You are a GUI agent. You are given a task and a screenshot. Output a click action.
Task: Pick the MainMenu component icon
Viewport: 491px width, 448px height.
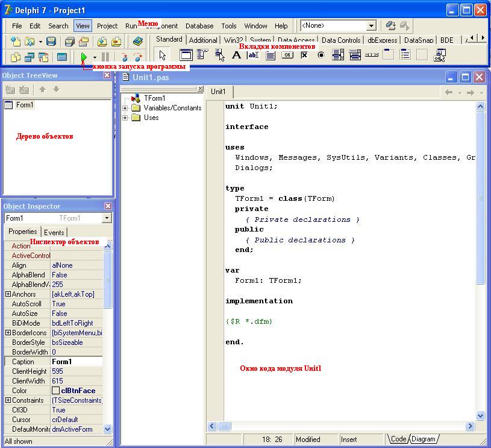point(202,55)
